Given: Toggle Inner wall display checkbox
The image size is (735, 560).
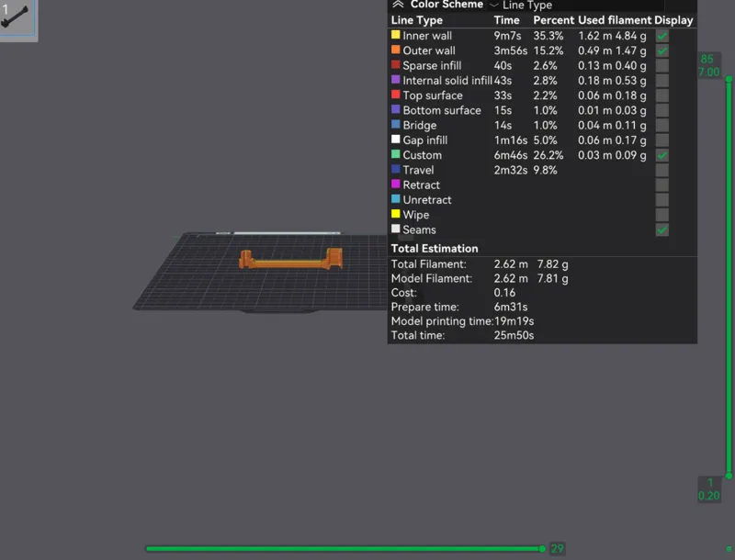Looking at the screenshot, I should pos(661,36).
